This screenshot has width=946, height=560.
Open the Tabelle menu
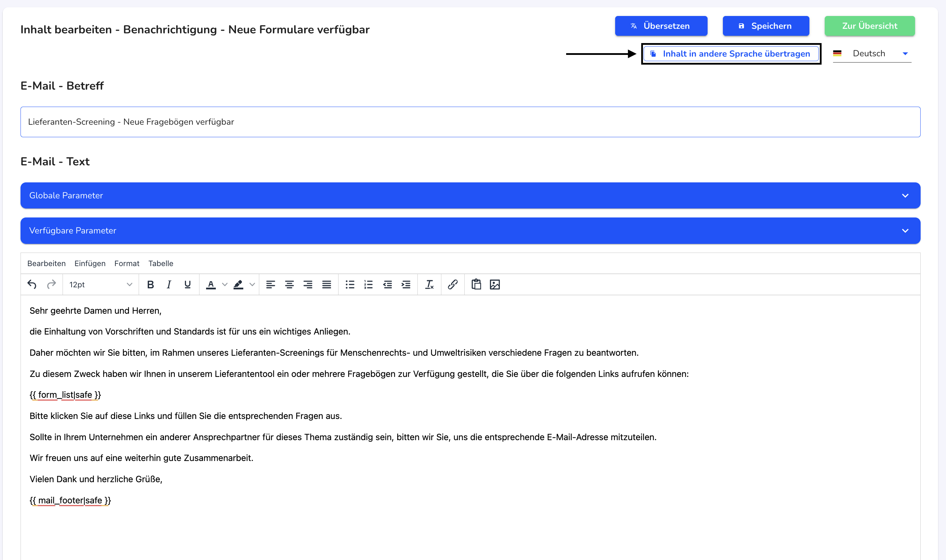click(x=161, y=263)
